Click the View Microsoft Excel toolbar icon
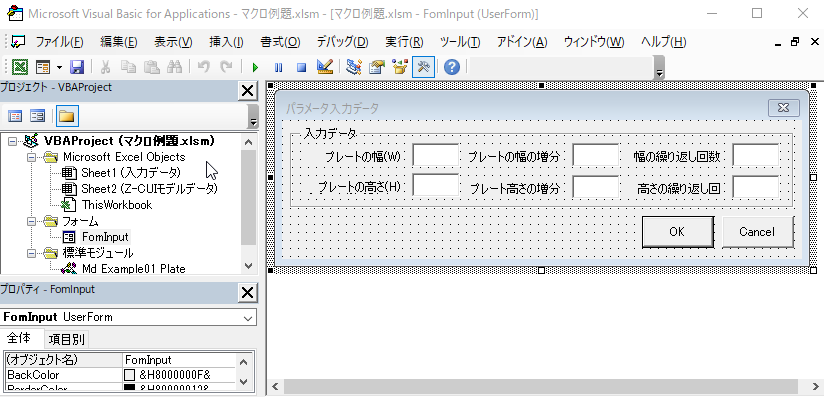The image size is (824, 397). point(20,67)
